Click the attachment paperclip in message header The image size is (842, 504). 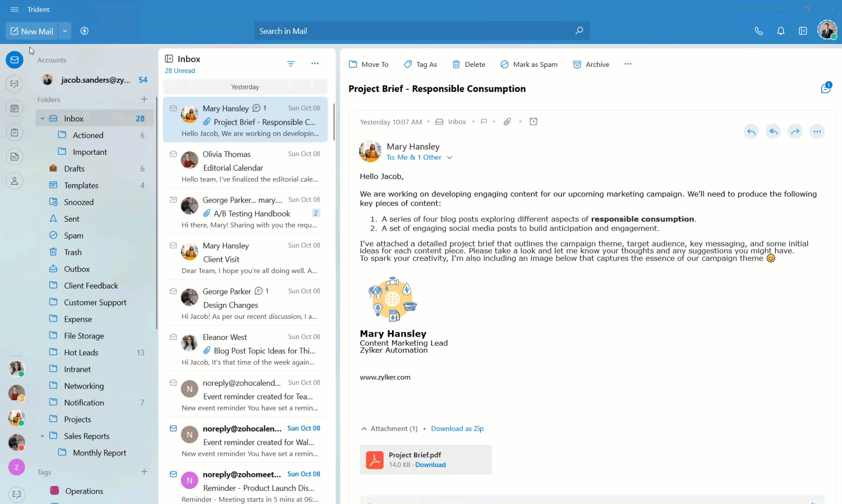click(507, 122)
